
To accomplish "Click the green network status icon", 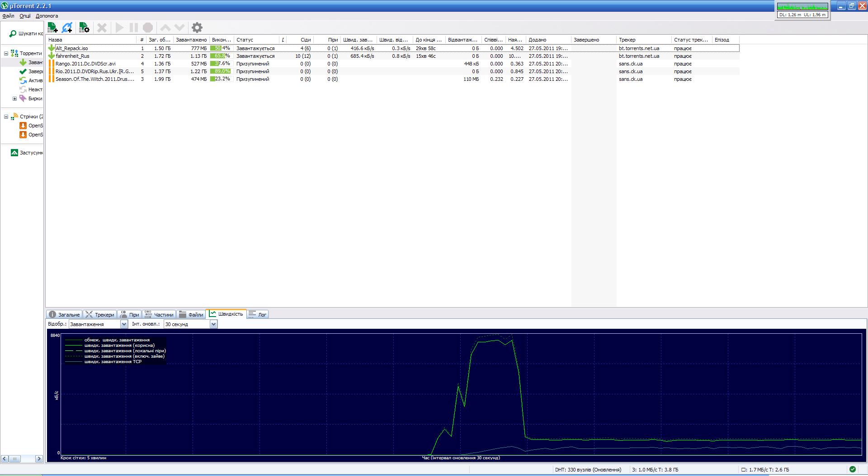I will pyautogui.click(x=852, y=469).
